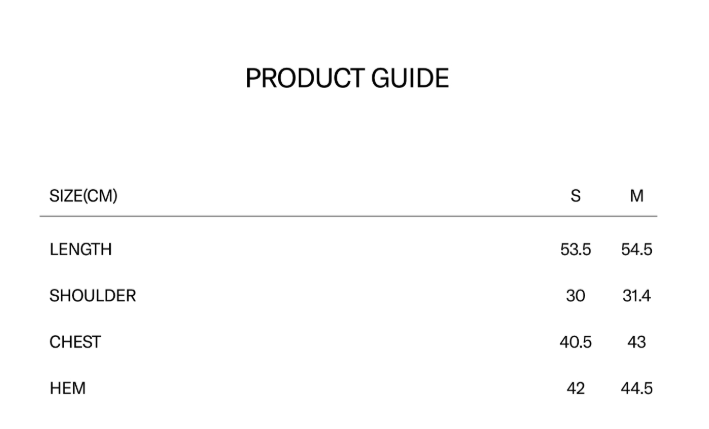Click the horizontal divider line under the header
This screenshot has width=709, height=429.
(x=348, y=216)
